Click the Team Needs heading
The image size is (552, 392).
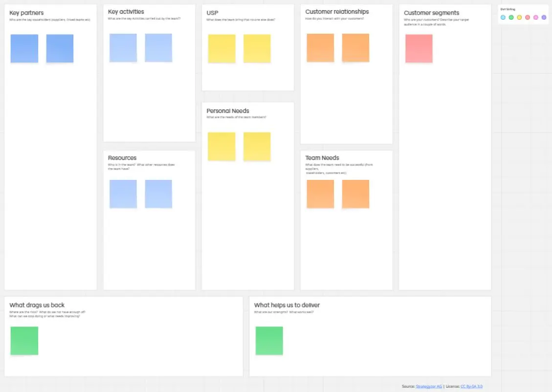(x=322, y=158)
